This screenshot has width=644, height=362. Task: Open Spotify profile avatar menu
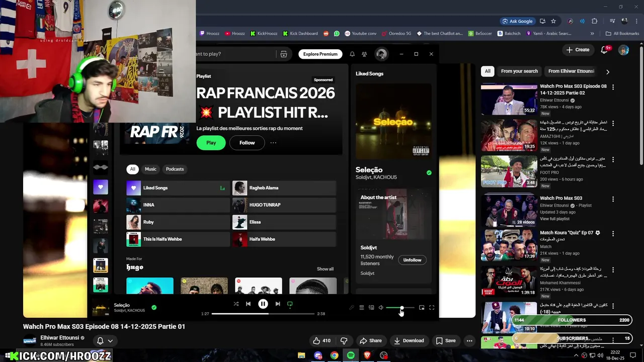point(381,54)
